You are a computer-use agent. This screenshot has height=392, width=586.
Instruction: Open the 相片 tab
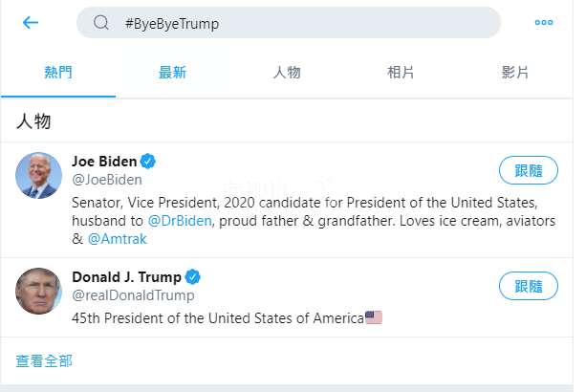[401, 73]
